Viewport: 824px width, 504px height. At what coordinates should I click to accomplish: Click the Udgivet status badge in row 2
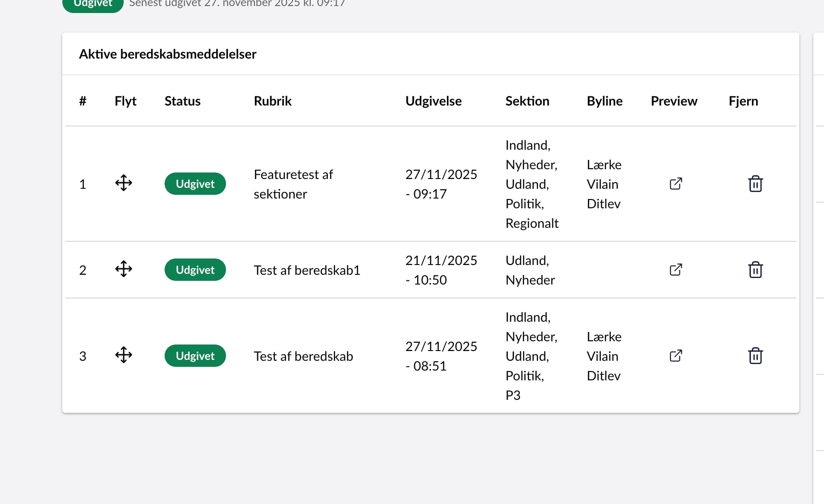coord(195,270)
